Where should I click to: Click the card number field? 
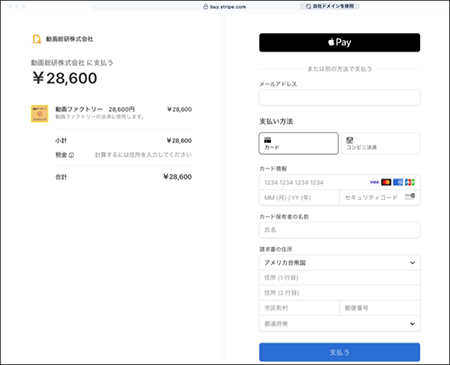[339, 182]
